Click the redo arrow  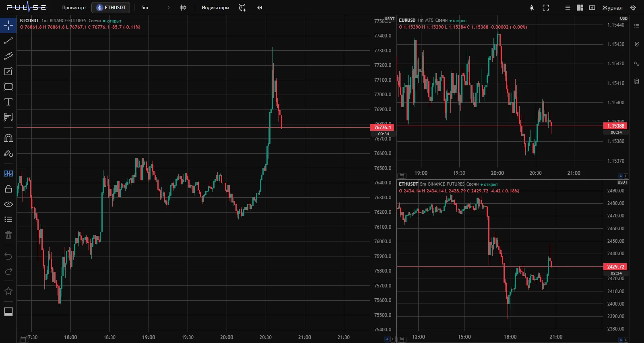tap(8, 271)
